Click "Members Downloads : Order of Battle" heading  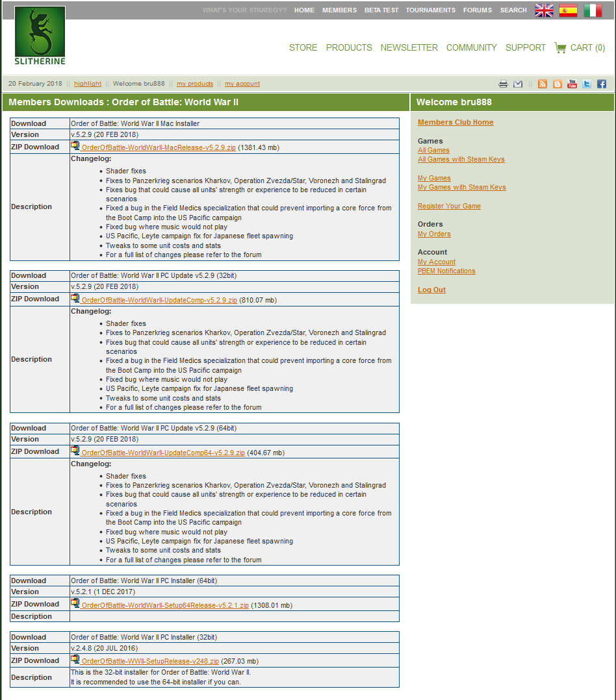click(123, 102)
